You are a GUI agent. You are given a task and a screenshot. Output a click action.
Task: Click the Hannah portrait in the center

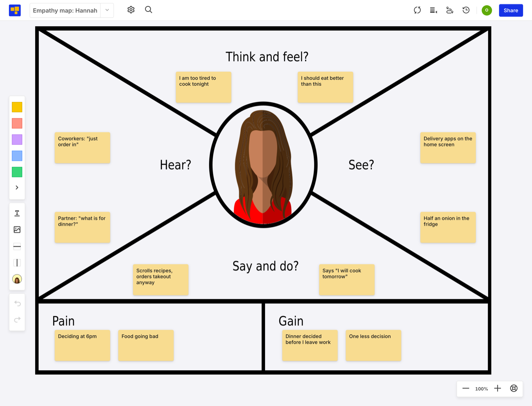263,165
